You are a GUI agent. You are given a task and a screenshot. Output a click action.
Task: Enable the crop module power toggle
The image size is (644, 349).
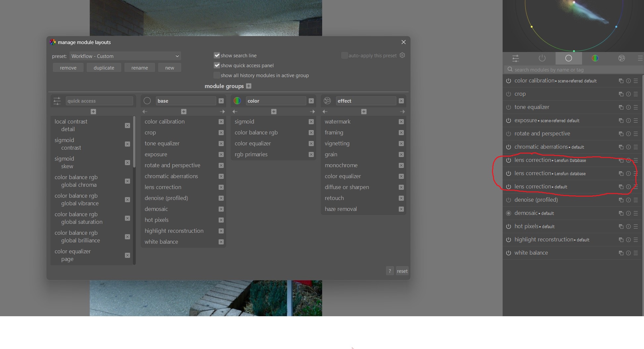[509, 94]
